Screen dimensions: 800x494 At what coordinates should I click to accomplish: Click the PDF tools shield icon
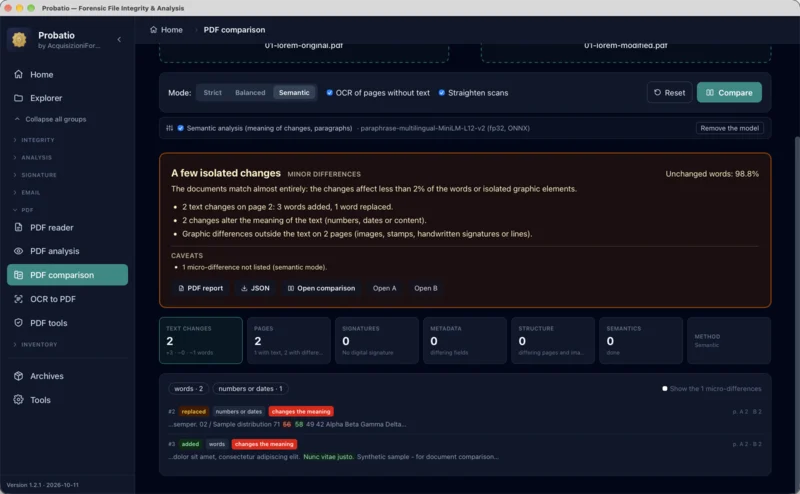click(x=18, y=323)
